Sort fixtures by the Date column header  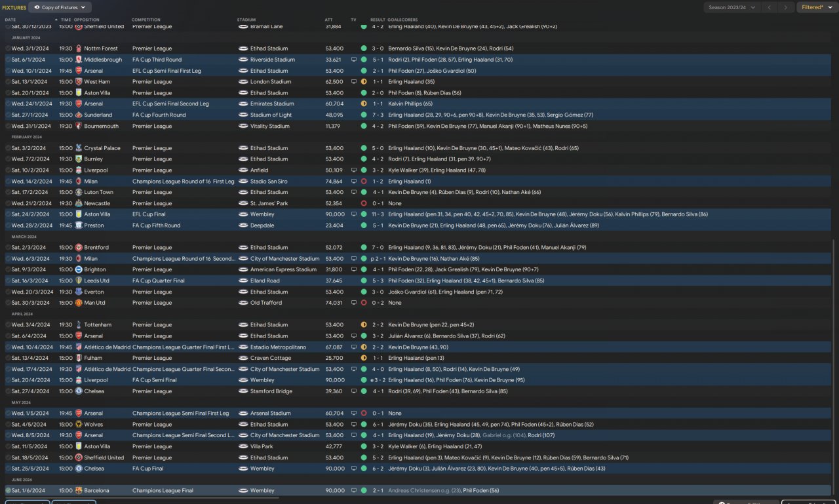10,20
